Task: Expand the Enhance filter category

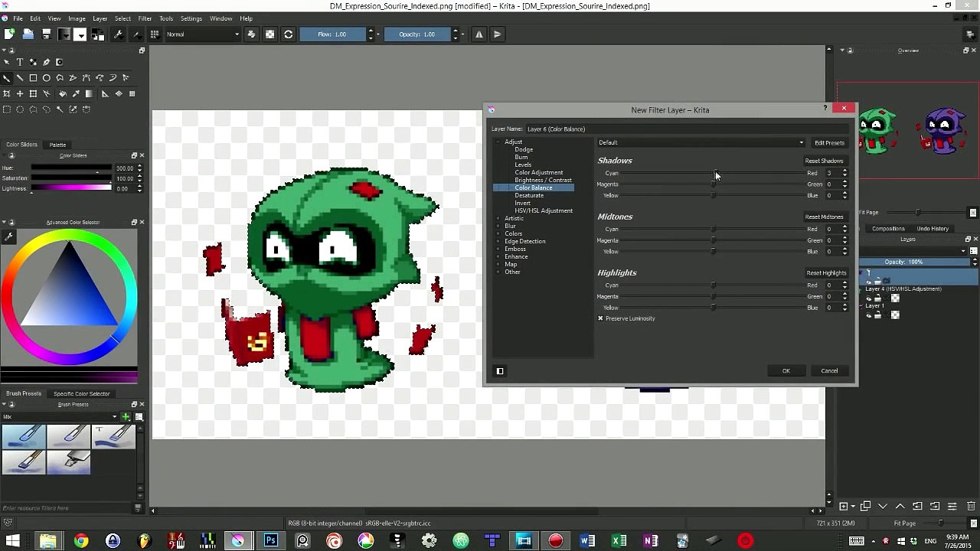Action: (x=498, y=256)
